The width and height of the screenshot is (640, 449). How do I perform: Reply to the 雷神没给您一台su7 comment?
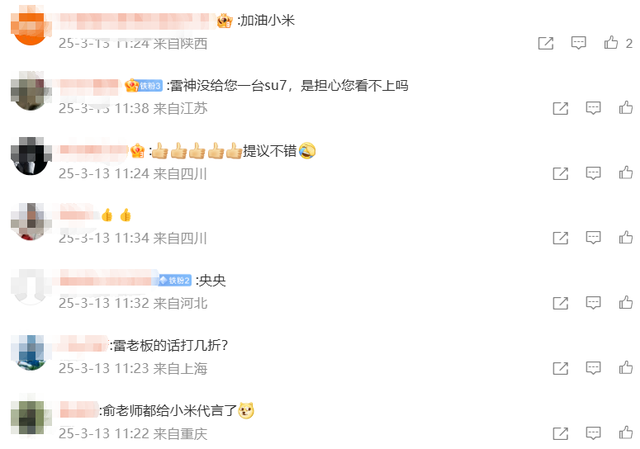click(x=593, y=108)
